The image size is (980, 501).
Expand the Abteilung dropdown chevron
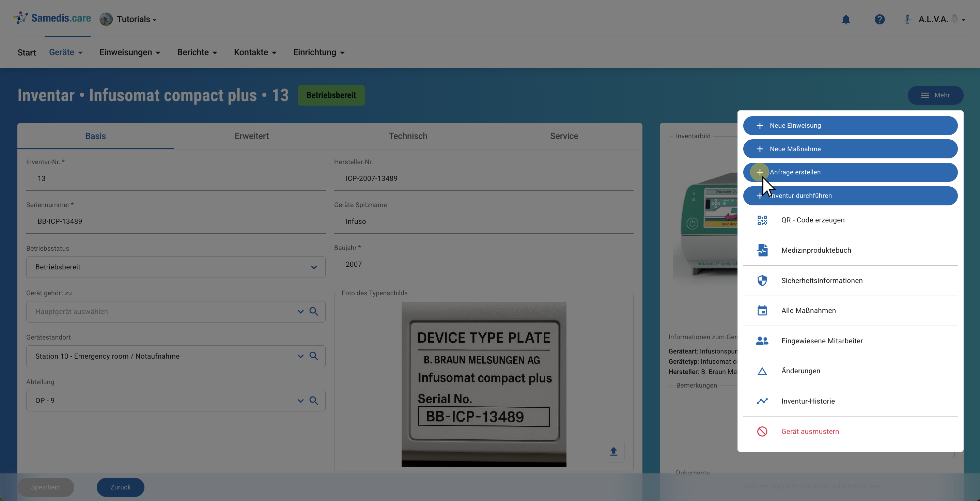click(300, 401)
